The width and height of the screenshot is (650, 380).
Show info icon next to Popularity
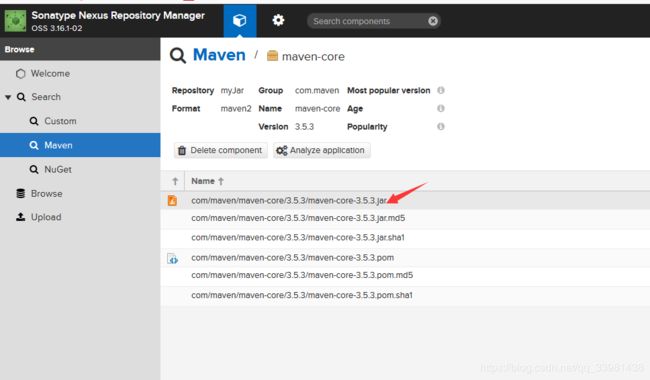click(x=441, y=126)
